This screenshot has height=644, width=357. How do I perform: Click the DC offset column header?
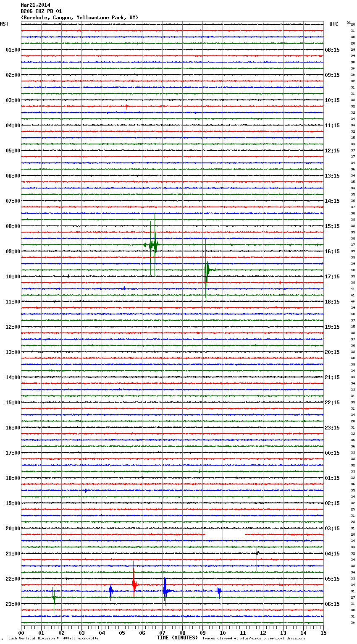coord(349,23)
